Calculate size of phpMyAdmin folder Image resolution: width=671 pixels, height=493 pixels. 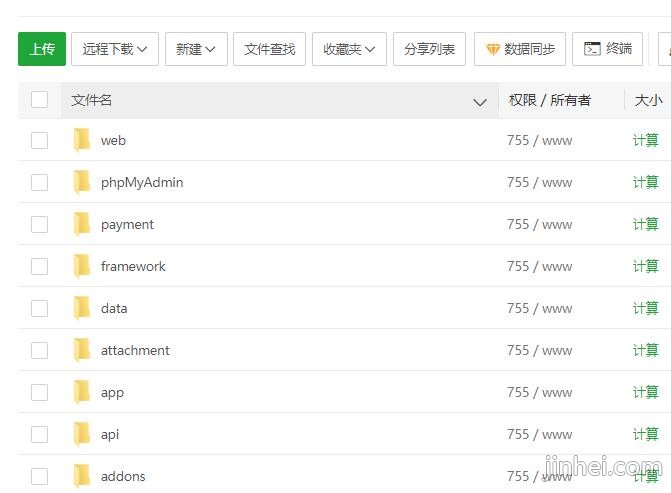point(645,182)
